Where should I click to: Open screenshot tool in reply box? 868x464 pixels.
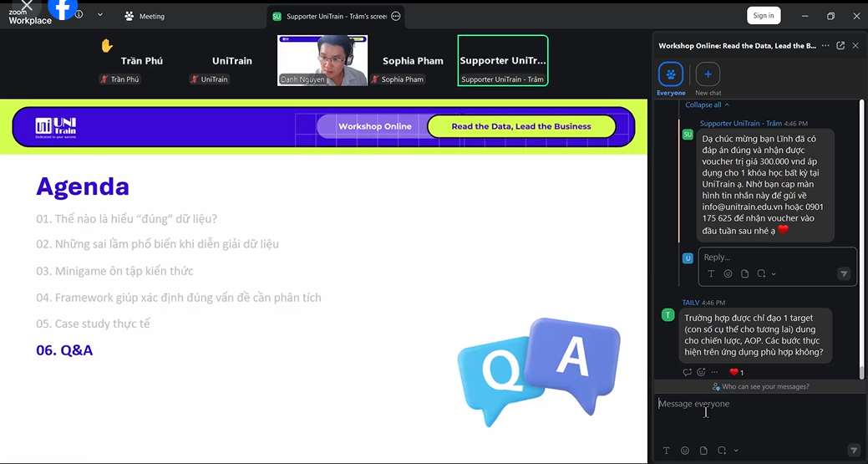pyautogui.click(x=761, y=273)
